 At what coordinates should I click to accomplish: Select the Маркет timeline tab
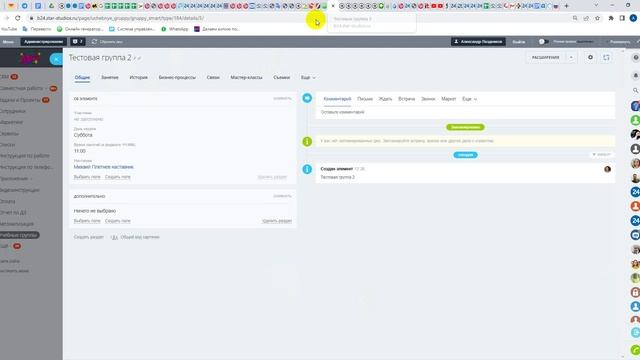click(x=449, y=99)
